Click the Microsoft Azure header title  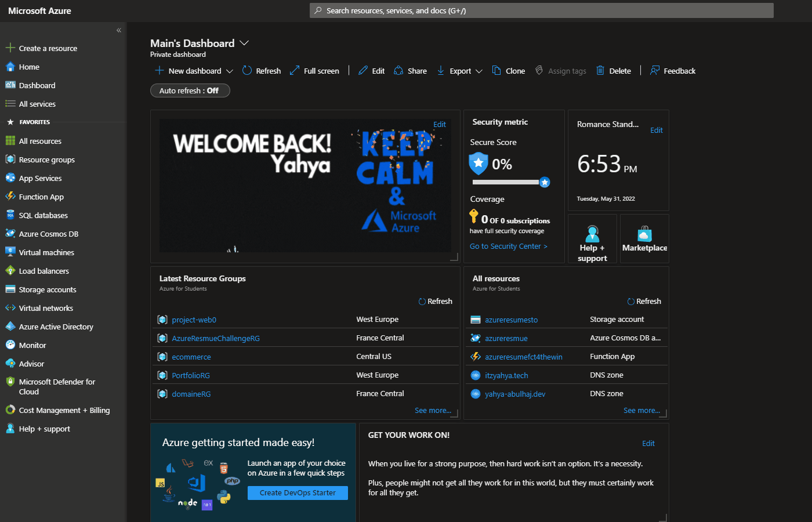click(39, 10)
